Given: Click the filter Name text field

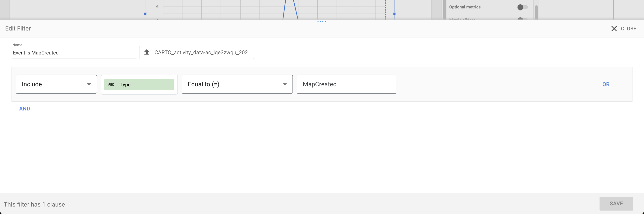Looking at the screenshot, I should coord(74,53).
